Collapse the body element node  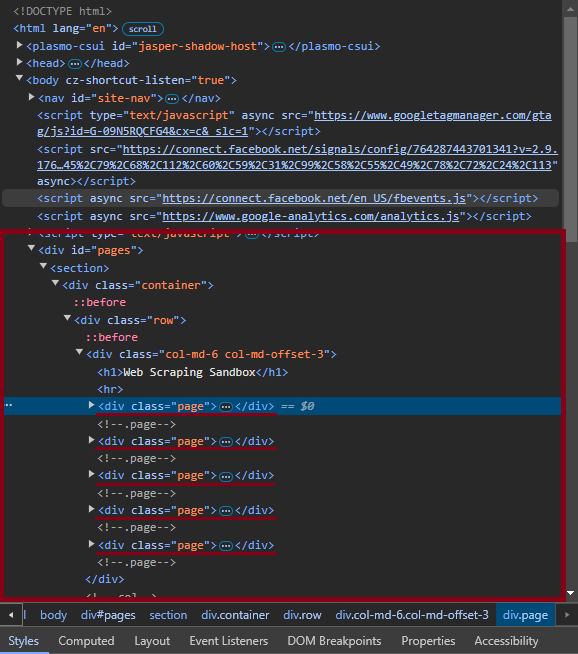click(x=19, y=78)
